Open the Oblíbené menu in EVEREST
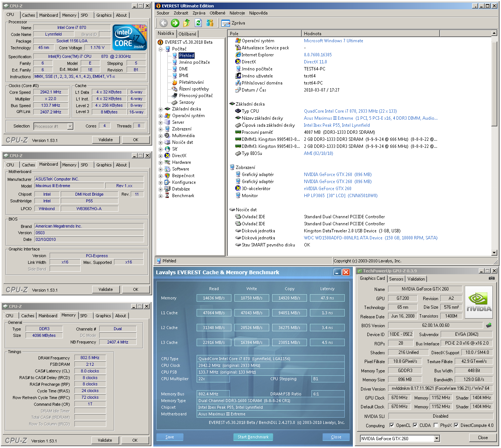The image size is (501, 448). click(217, 13)
